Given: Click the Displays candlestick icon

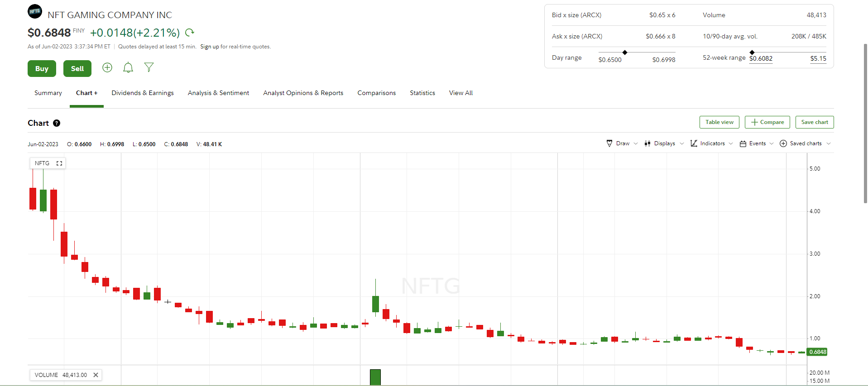Looking at the screenshot, I should (647, 143).
